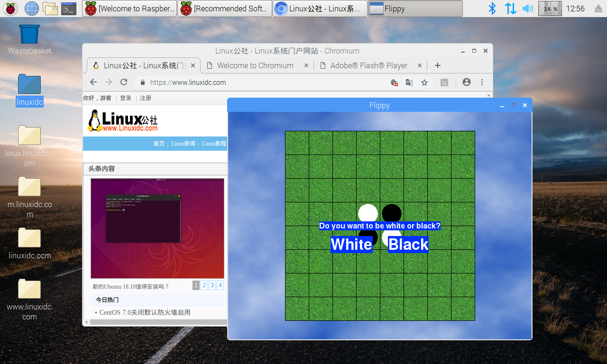This screenshot has width=607, height=364.
Task: Go to slide 3 of the headline carousel
Action: click(x=212, y=285)
